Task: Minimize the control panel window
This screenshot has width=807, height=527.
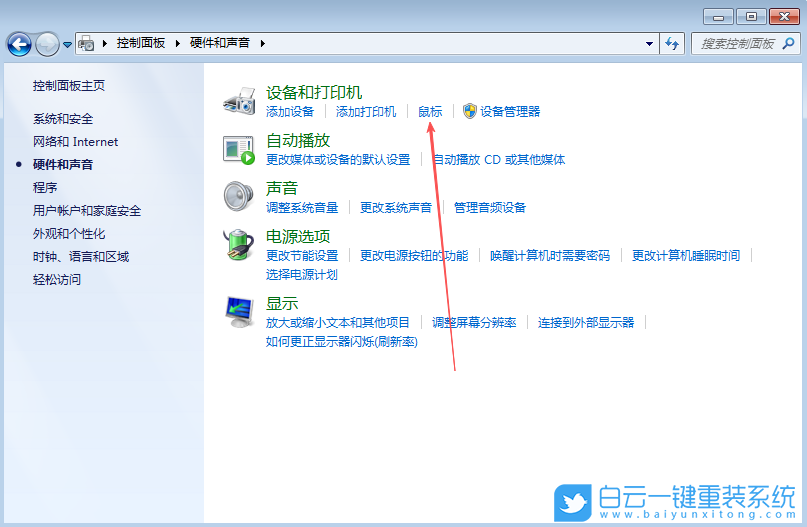Action: (718, 16)
